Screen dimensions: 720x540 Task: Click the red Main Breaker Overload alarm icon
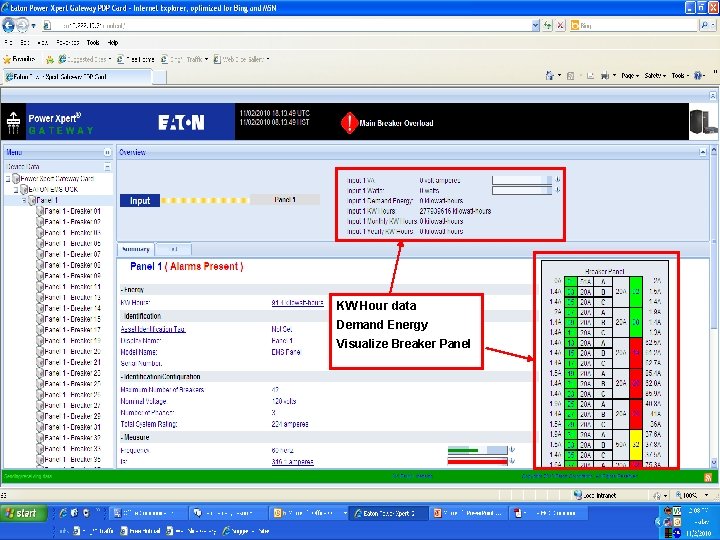click(349, 123)
